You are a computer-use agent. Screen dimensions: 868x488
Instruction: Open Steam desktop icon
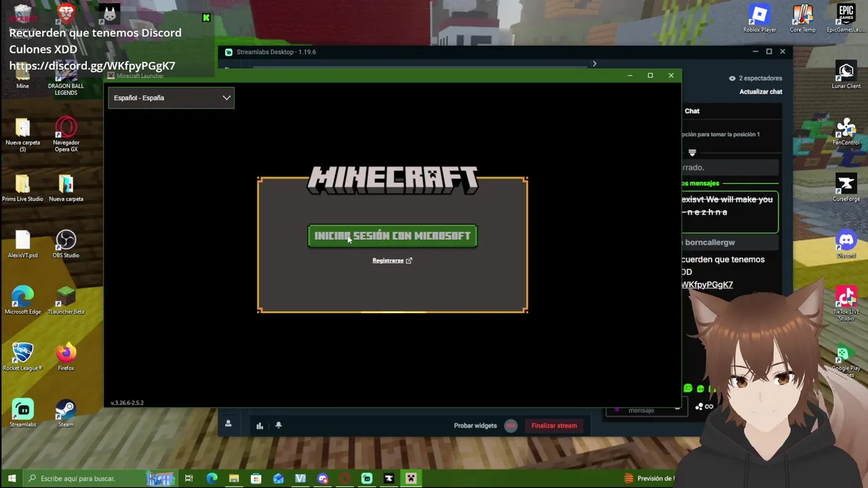[x=66, y=413]
